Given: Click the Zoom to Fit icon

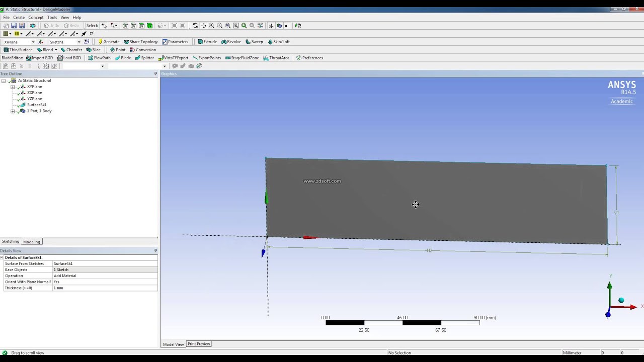Looking at the screenshot, I should (227, 26).
